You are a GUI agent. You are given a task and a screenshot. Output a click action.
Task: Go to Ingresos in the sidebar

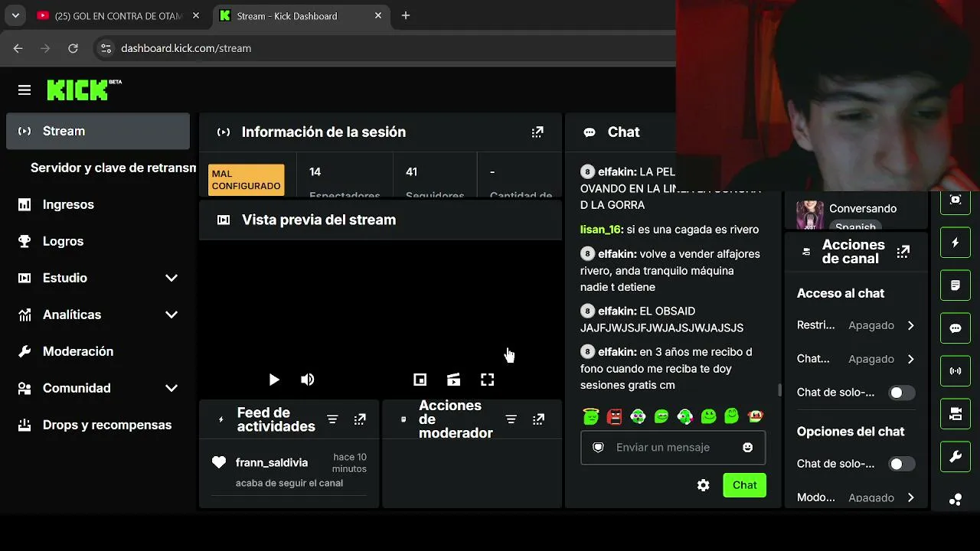[x=98, y=204]
